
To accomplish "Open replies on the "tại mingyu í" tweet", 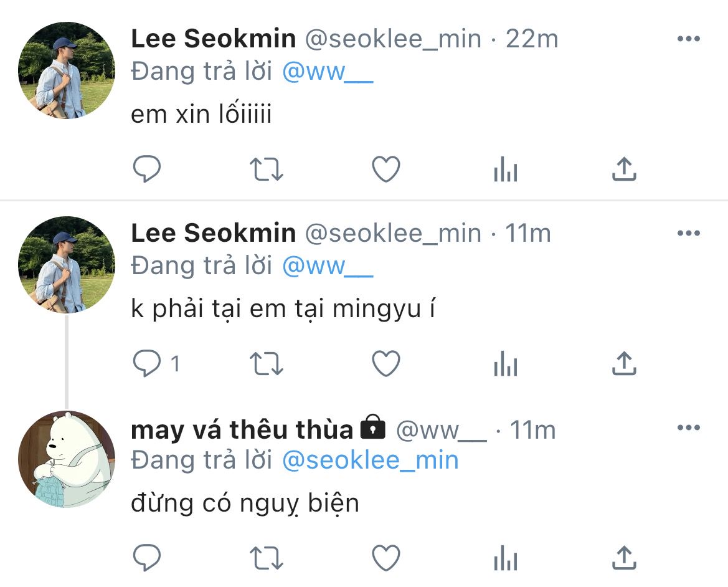I will (148, 363).
